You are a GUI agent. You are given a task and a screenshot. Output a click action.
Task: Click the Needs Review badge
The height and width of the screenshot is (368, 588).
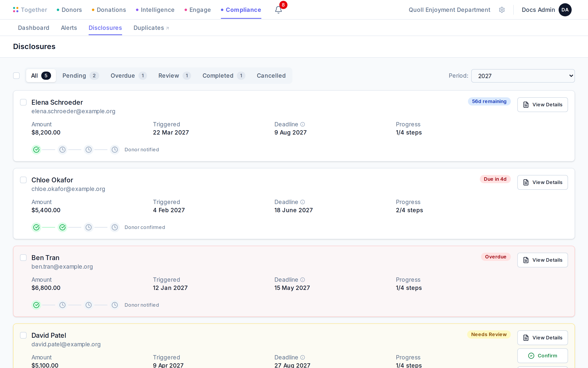pos(489,334)
